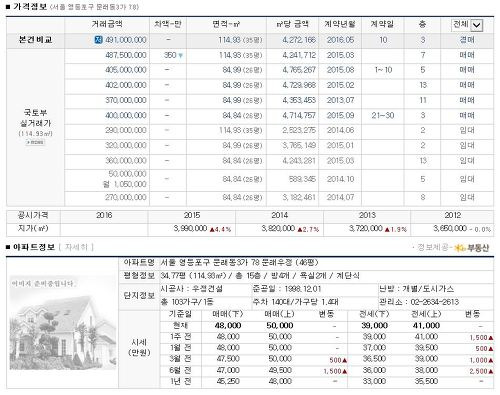Click the 현재 row's 39,000 전세 price
500x395 pixels.
(x=374, y=326)
